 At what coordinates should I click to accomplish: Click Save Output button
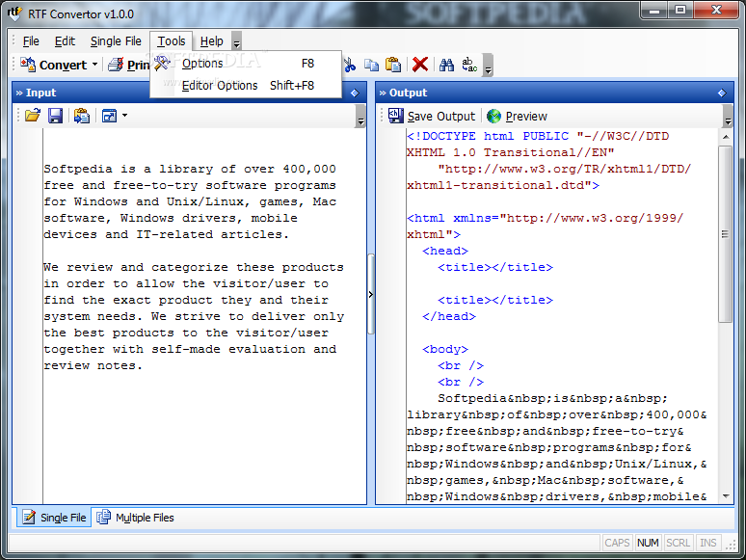[432, 116]
